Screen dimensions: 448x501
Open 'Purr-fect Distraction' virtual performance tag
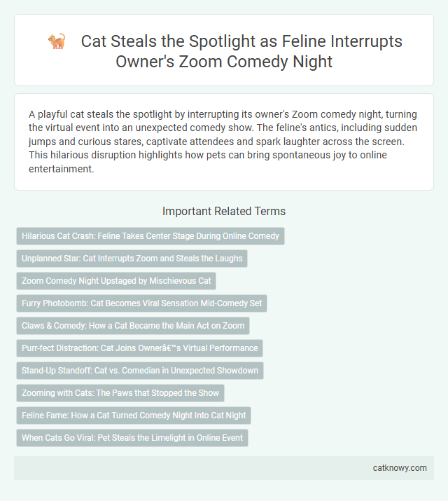pyautogui.click(x=139, y=348)
